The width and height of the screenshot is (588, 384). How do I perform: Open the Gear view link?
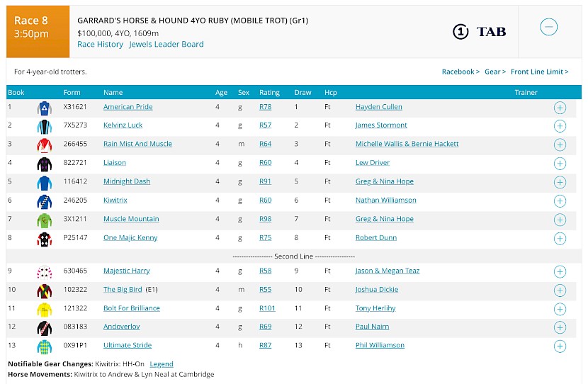pos(495,72)
